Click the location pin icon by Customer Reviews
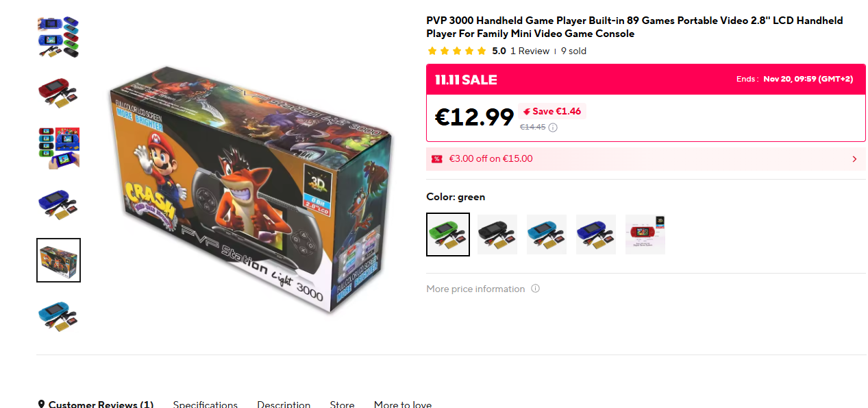 coord(41,405)
